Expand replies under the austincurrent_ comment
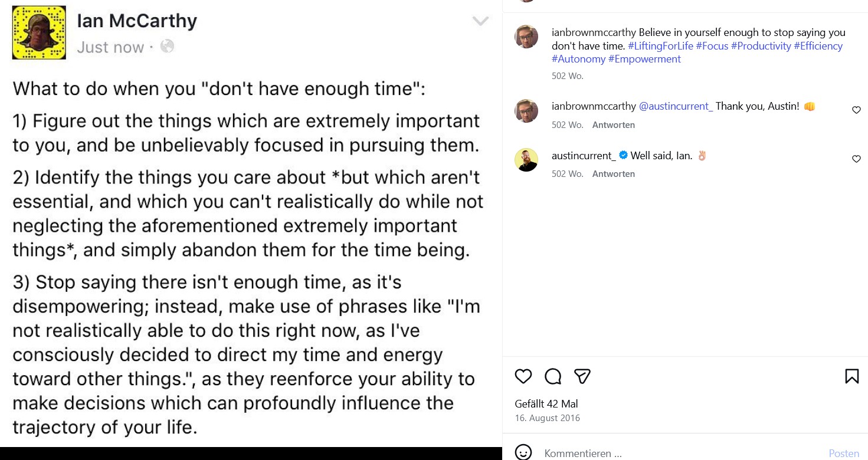The width and height of the screenshot is (868, 460). [x=614, y=173]
